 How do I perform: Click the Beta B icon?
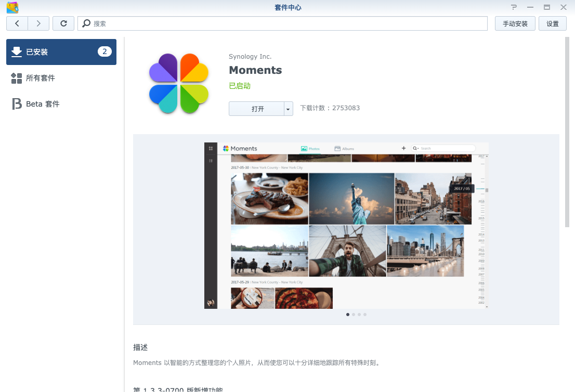[x=17, y=104]
